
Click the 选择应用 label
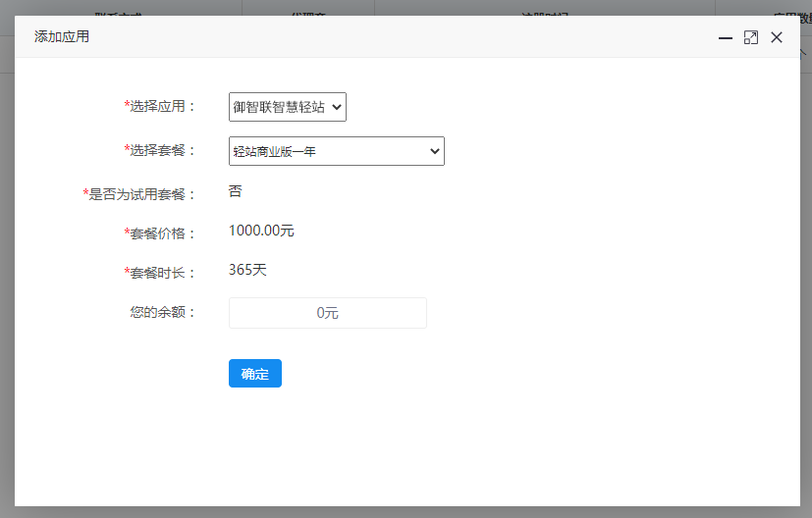point(163,106)
